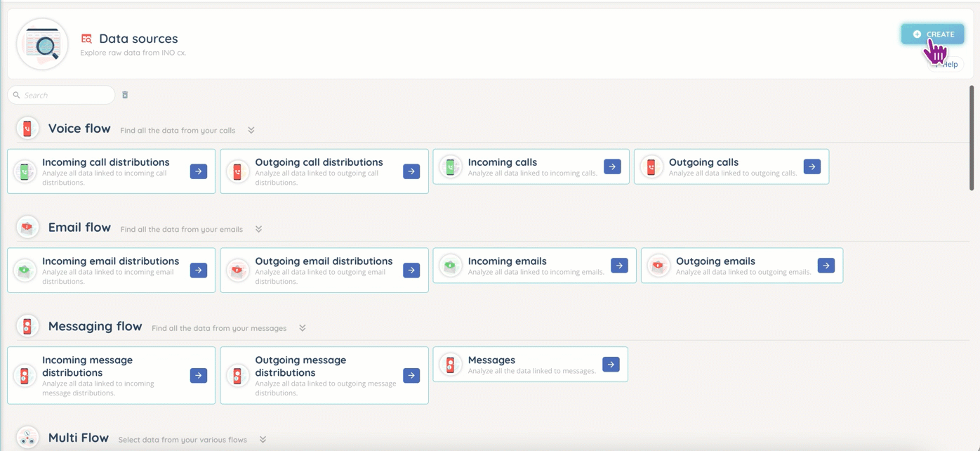Collapse the Email flow section chevron
This screenshot has height=451, width=980.
coord(258,229)
